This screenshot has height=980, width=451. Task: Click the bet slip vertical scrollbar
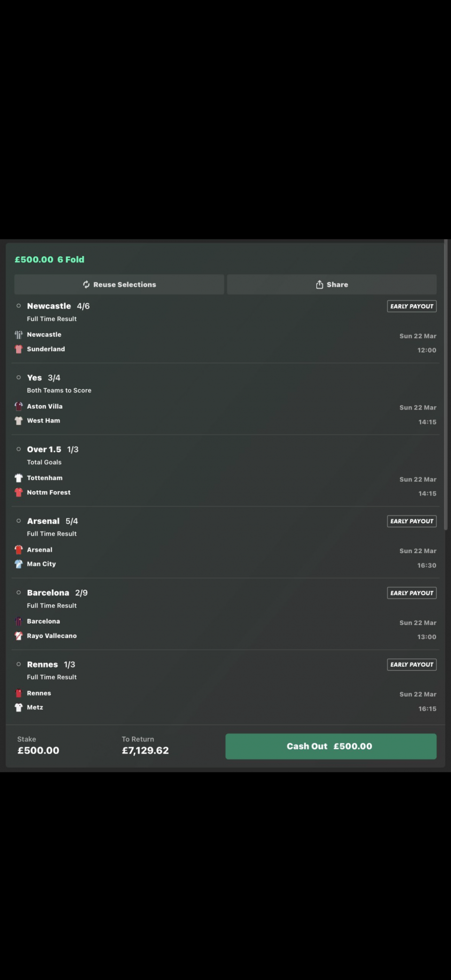pyautogui.click(x=445, y=385)
